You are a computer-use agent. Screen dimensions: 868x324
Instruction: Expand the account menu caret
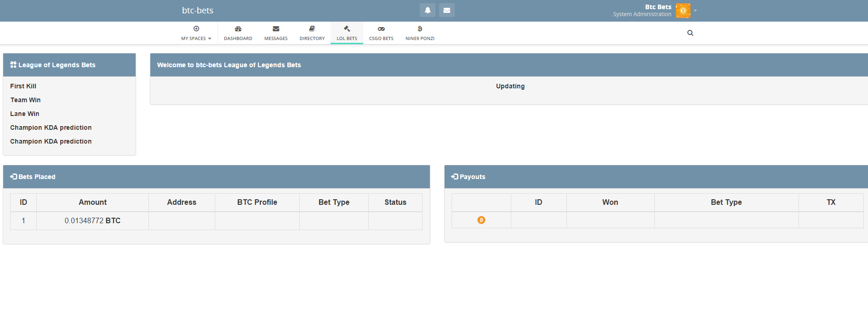[x=695, y=11]
